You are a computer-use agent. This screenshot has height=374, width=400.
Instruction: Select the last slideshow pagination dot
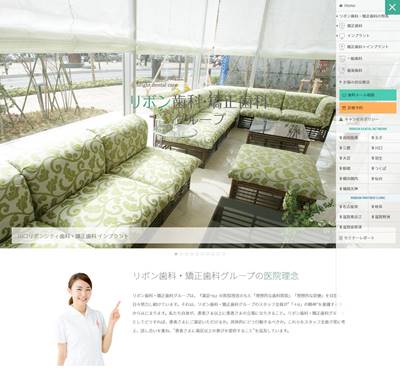click(x=224, y=254)
